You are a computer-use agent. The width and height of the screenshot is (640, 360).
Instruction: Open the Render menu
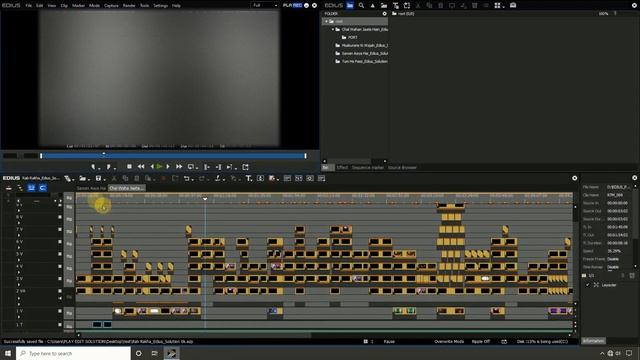[x=129, y=6]
